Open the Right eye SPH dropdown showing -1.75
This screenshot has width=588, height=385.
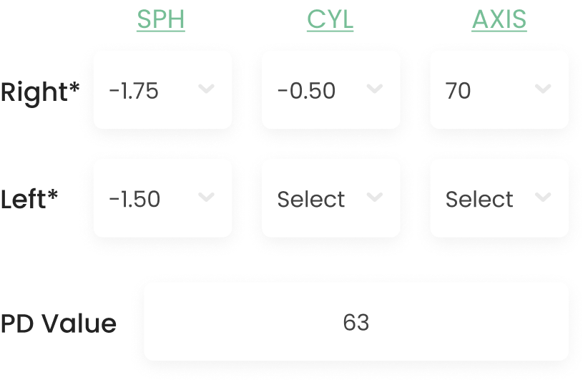(162, 90)
